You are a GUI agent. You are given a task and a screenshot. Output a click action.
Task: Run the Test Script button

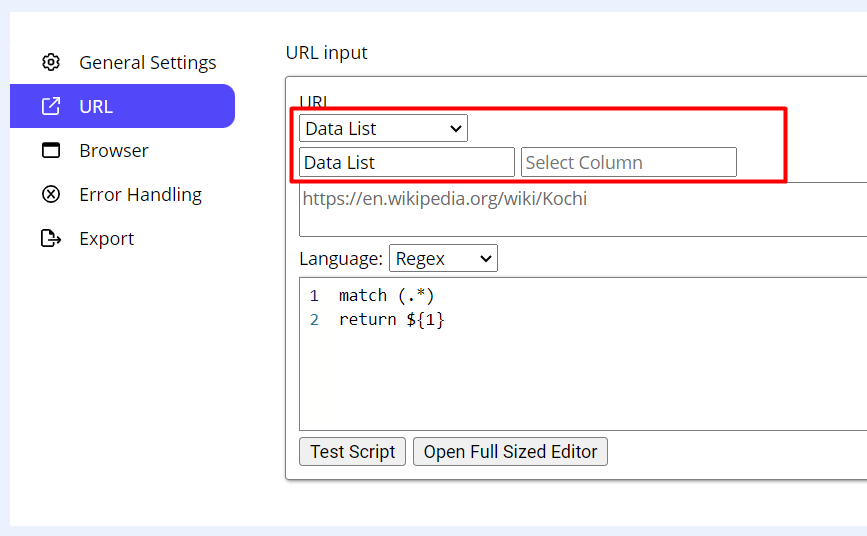click(x=352, y=451)
